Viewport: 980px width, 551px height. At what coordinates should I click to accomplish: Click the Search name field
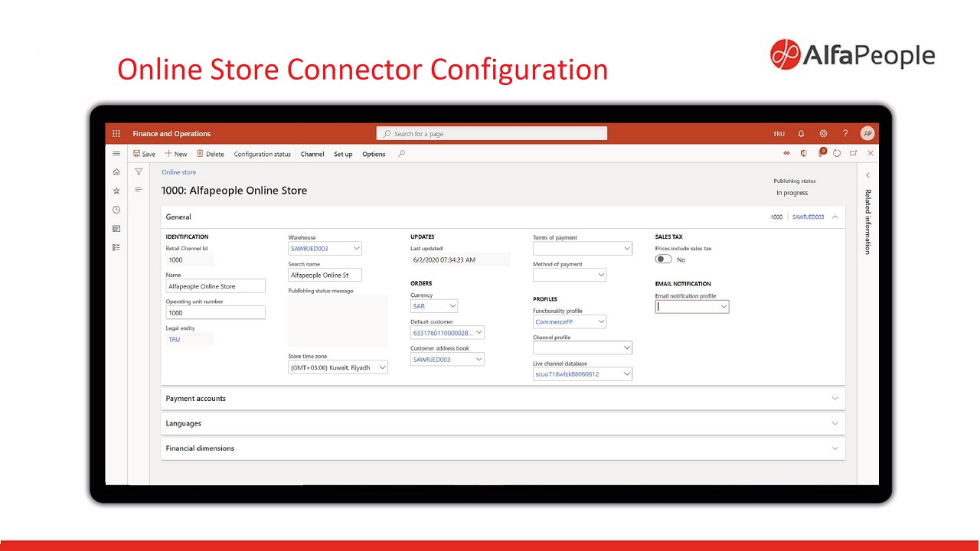(325, 275)
